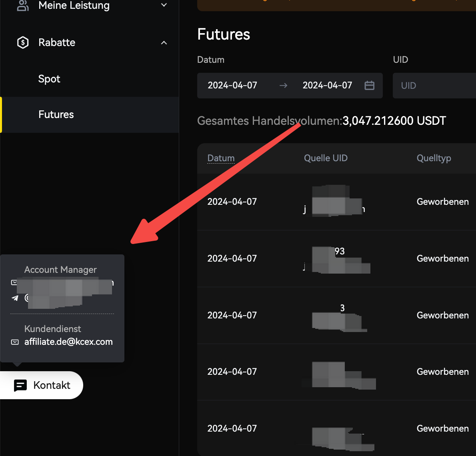
Task: Select Futures in the sidebar
Action: [56, 114]
